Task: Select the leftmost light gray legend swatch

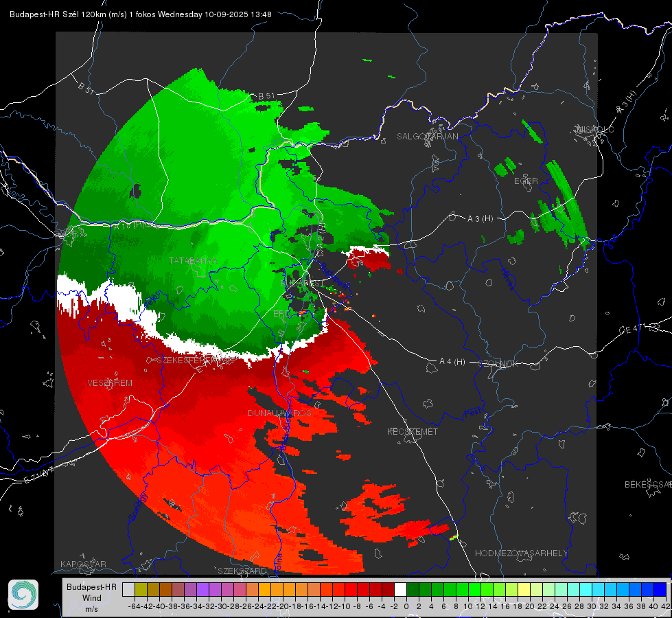Action: tap(128, 589)
